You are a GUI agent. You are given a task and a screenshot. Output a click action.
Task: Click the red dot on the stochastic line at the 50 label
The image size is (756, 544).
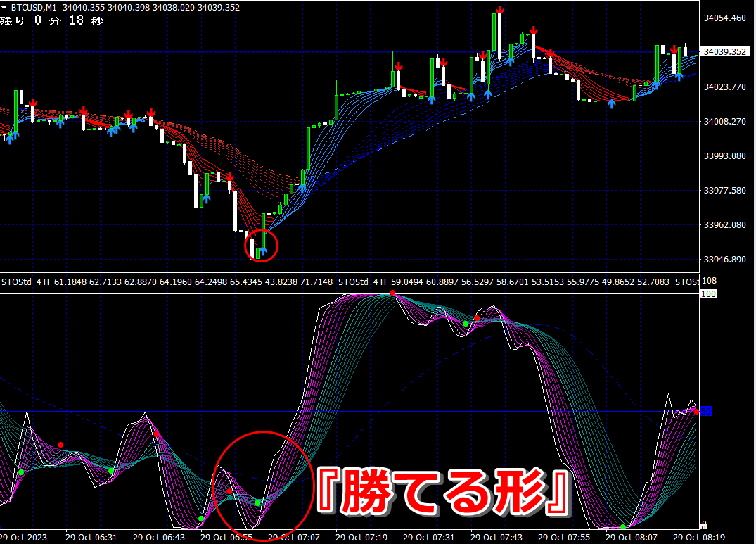696,412
